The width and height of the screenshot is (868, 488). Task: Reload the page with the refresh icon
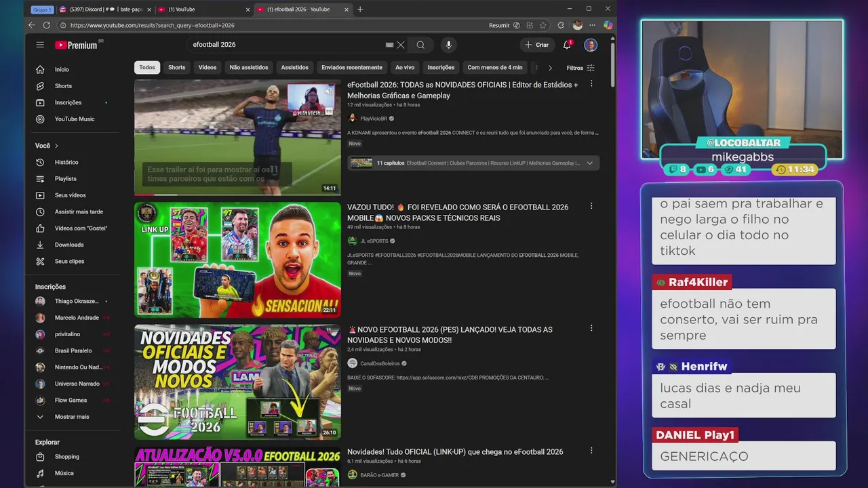(46, 25)
